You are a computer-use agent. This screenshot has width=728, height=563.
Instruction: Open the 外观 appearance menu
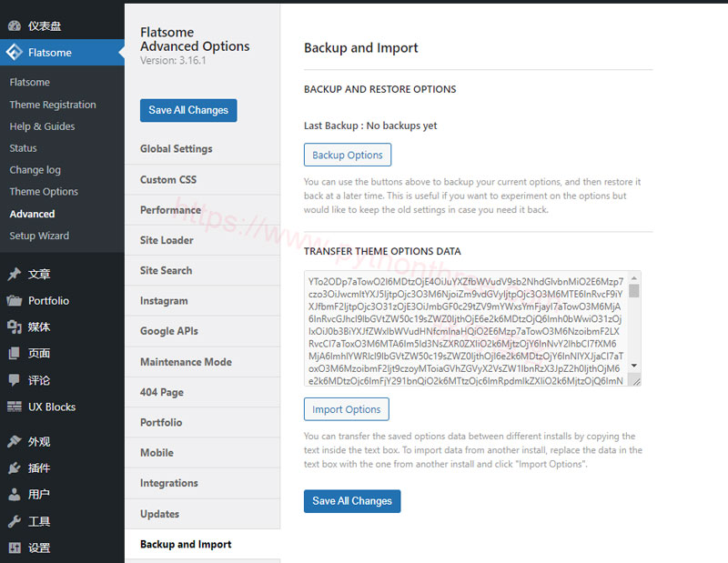coord(62,441)
